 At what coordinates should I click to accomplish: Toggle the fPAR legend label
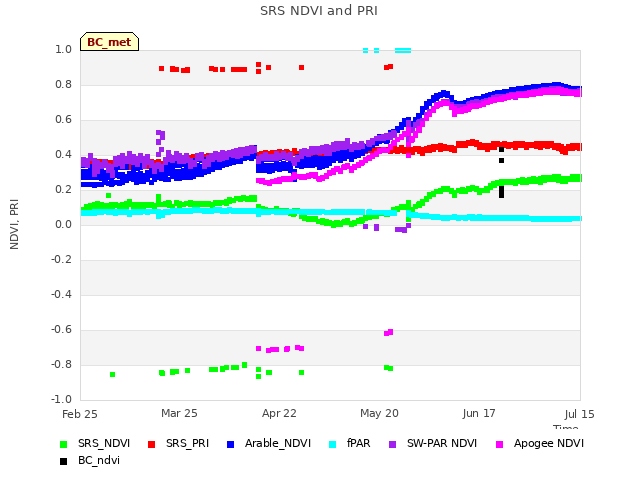359,444
